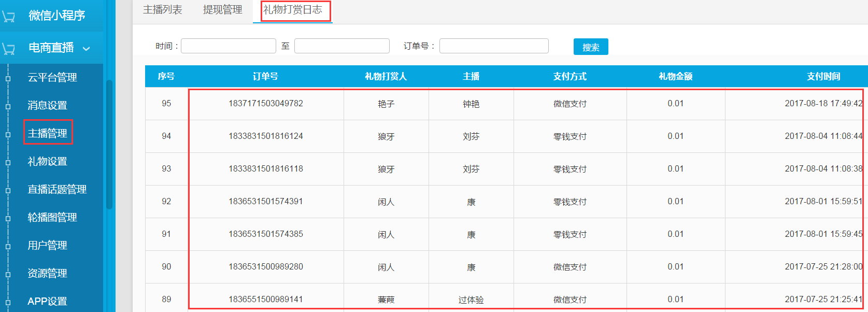Image resolution: width=868 pixels, height=312 pixels.
Task: Click the cart icon beside 电商直播
Action: tap(9, 48)
